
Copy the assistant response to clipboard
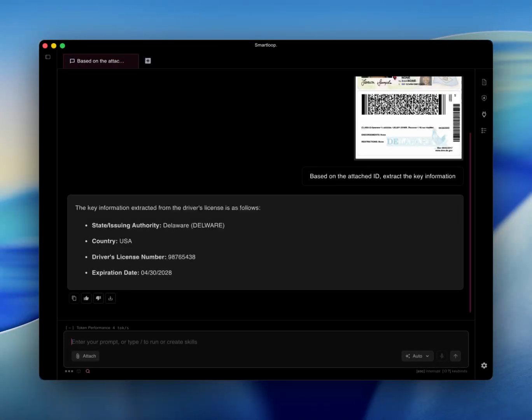tap(74, 298)
